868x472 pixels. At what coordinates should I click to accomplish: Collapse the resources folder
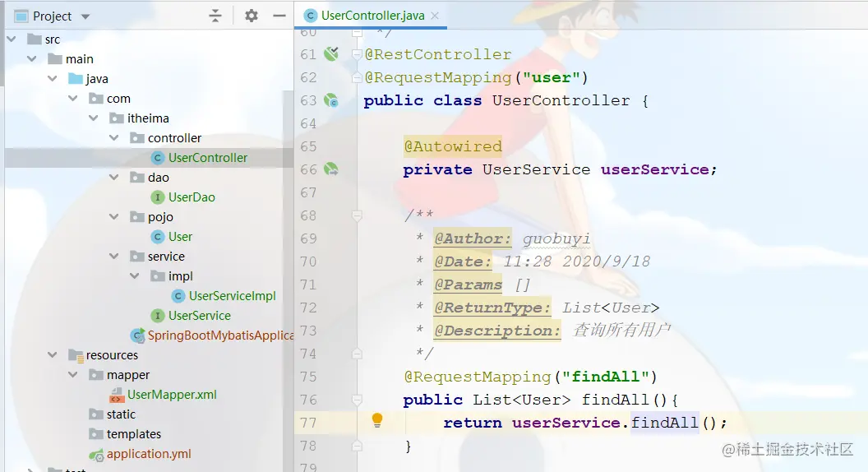[53, 354]
